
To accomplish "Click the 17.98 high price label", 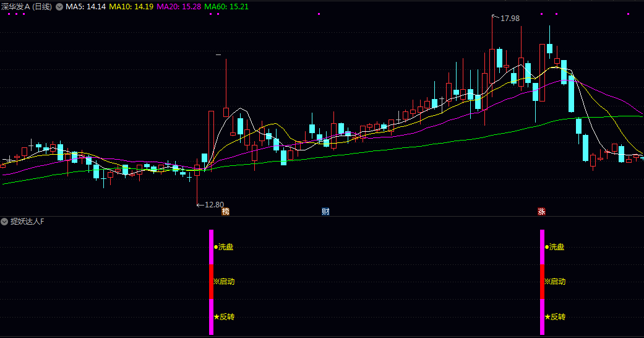I will coord(510,19).
